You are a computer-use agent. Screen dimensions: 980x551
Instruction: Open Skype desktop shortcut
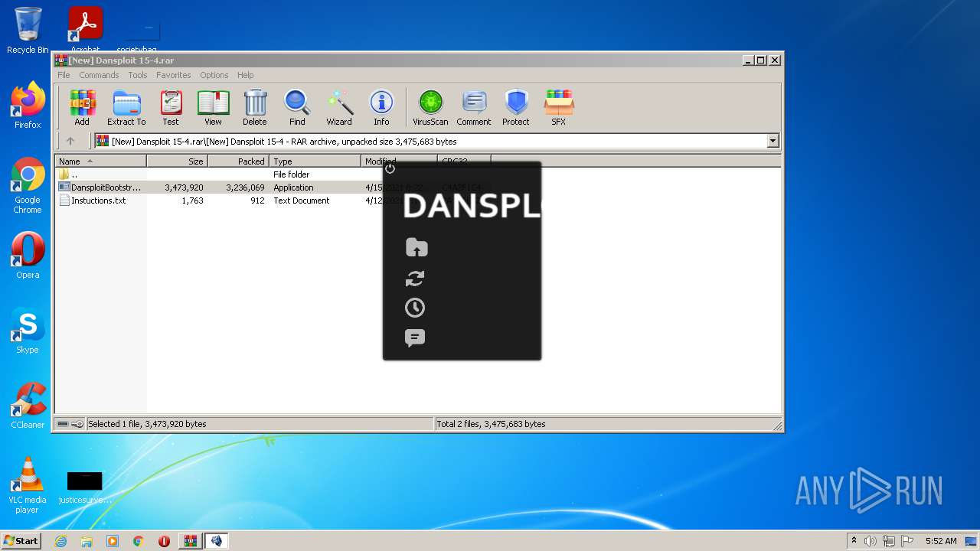[28, 331]
